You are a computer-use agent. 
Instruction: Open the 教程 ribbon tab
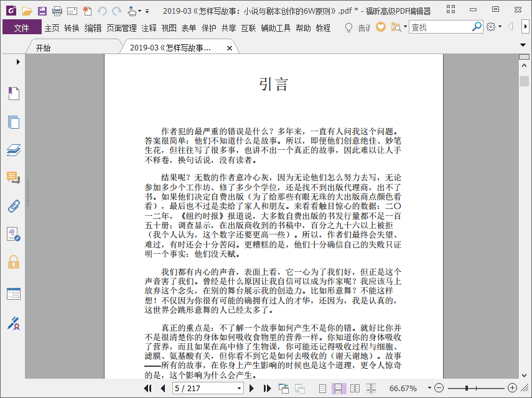coord(323,28)
